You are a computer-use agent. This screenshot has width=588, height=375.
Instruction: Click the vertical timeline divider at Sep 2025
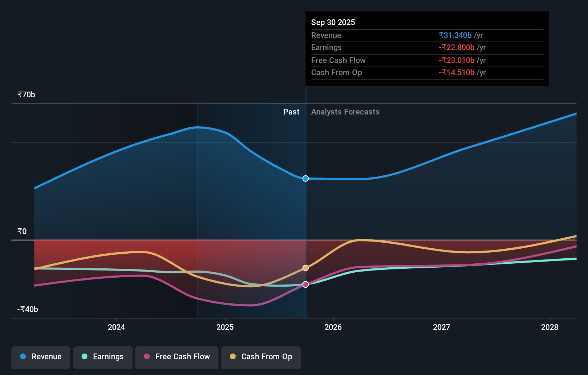(x=305, y=215)
